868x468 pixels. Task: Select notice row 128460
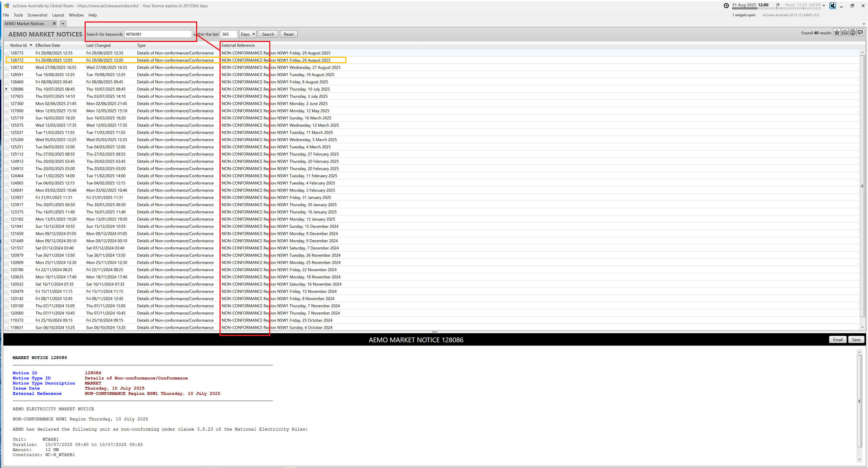click(x=432, y=82)
